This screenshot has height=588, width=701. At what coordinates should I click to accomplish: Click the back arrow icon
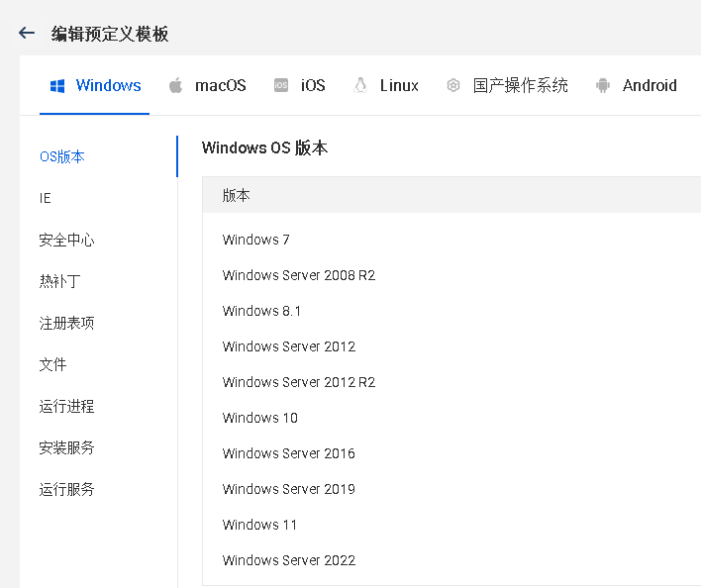[x=27, y=33]
